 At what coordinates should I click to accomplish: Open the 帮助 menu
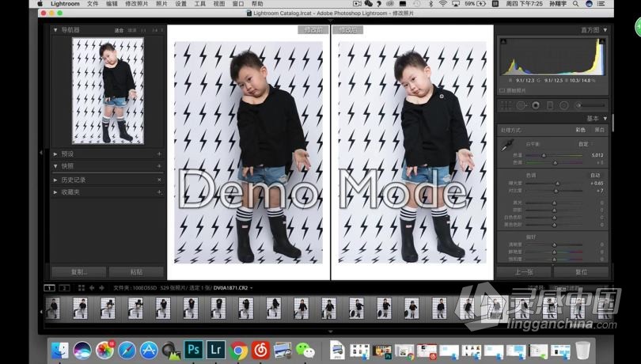point(257,4)
